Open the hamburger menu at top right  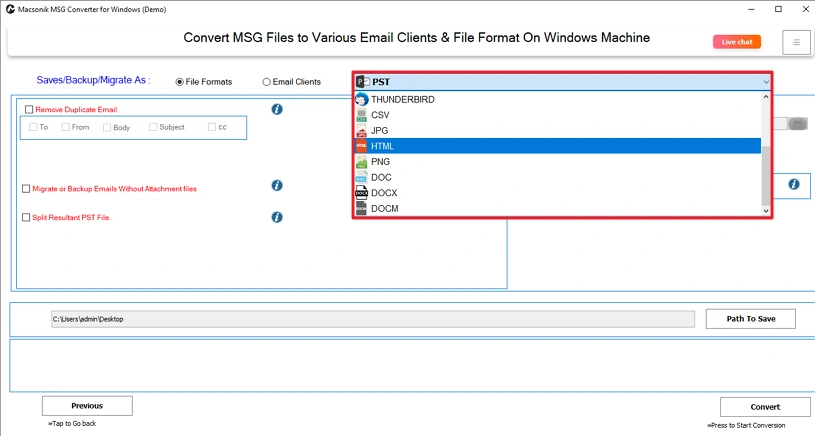797,42
